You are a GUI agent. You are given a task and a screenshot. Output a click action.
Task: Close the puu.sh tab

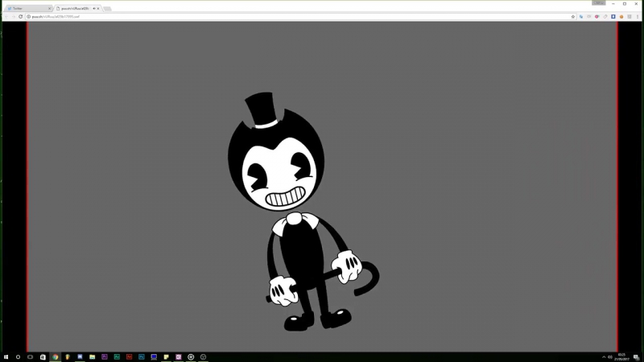(x=98, y=8)
